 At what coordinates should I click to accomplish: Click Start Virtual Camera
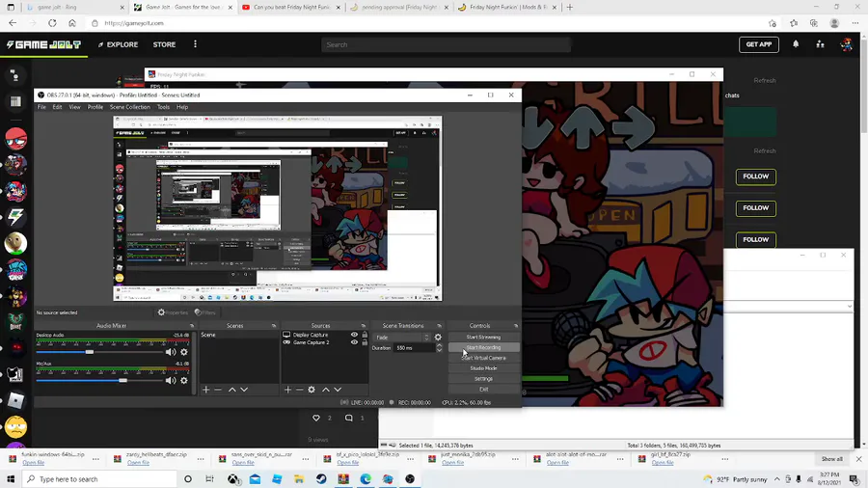483,358
